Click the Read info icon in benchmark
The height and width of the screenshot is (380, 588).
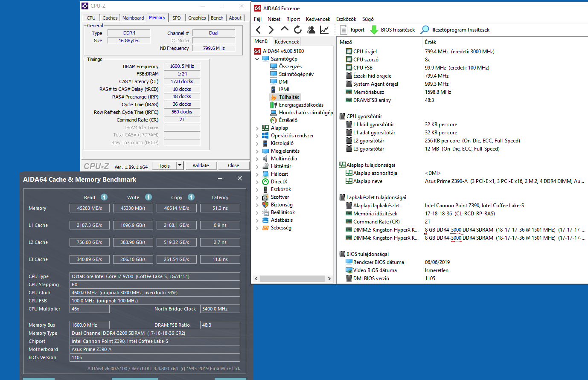104,197
